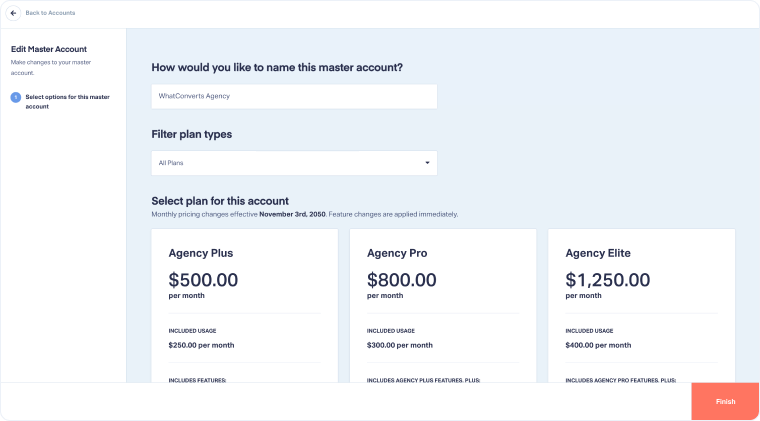Image resolution: width=760 pixels, height=421 pixels.
Task: Click Agency Plus $250.00 included usage
Action: pos(201,345)
